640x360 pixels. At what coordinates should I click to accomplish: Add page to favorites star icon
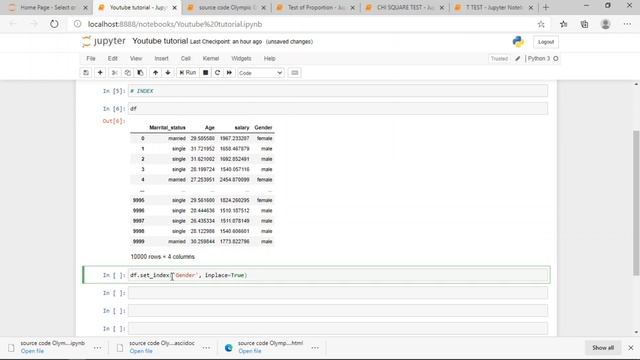541,24
